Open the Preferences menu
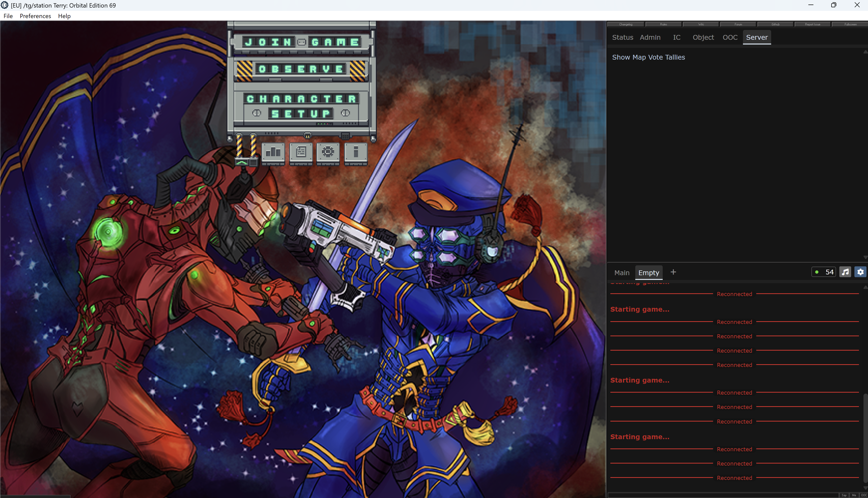 (35, 16)
